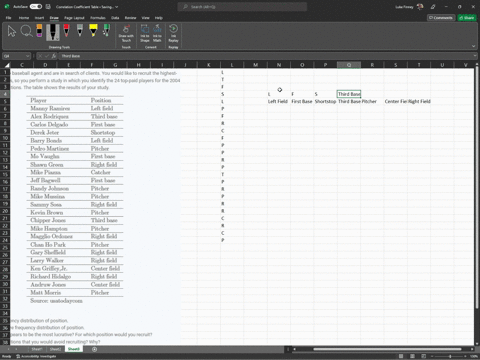Select column header N
The image size is (480, 360).
(x=279, y=65)
